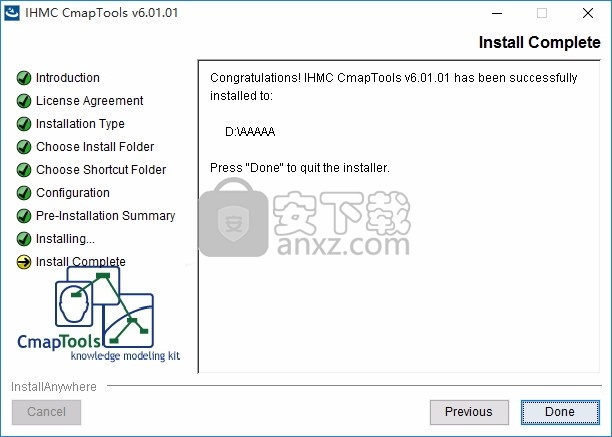Click the green check icon for Installation Type
Image resolution: width=612 pixels, height=437 pixels.
(24, 124)
